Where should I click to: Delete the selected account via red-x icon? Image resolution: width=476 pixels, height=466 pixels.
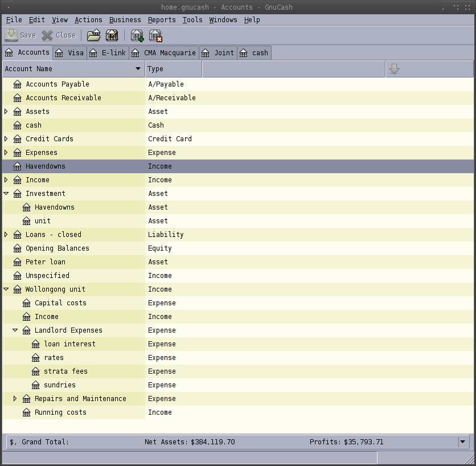click(x=156, y=35)
